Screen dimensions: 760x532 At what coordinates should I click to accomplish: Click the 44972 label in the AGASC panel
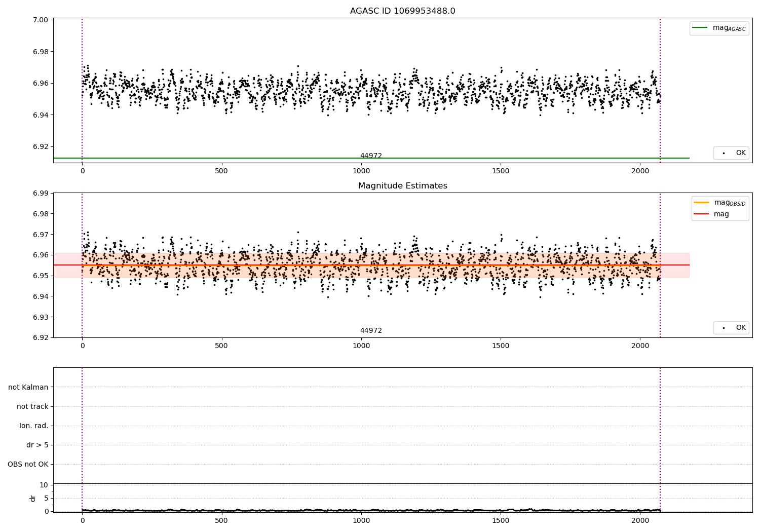pyautogui.click(x=371, y=156)
